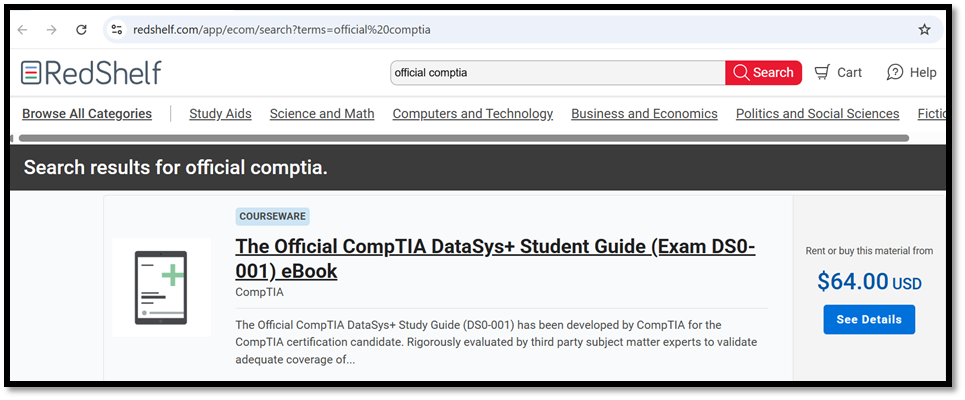Click the browser address bar URL
Image resolution: width=965 pixels, height=400 pixels.
click(282, 30)
